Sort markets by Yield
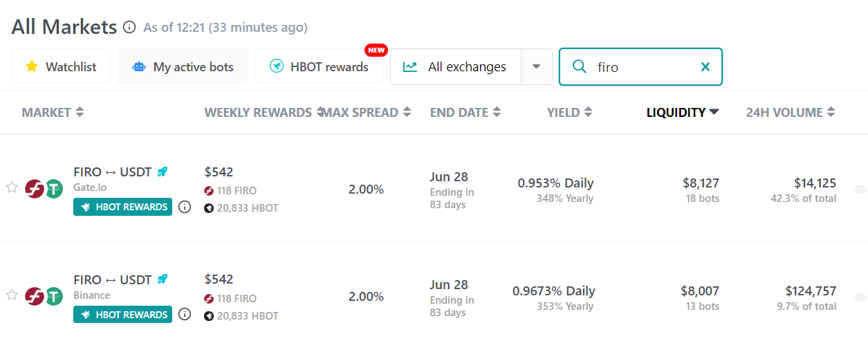 tap(569, 112)
